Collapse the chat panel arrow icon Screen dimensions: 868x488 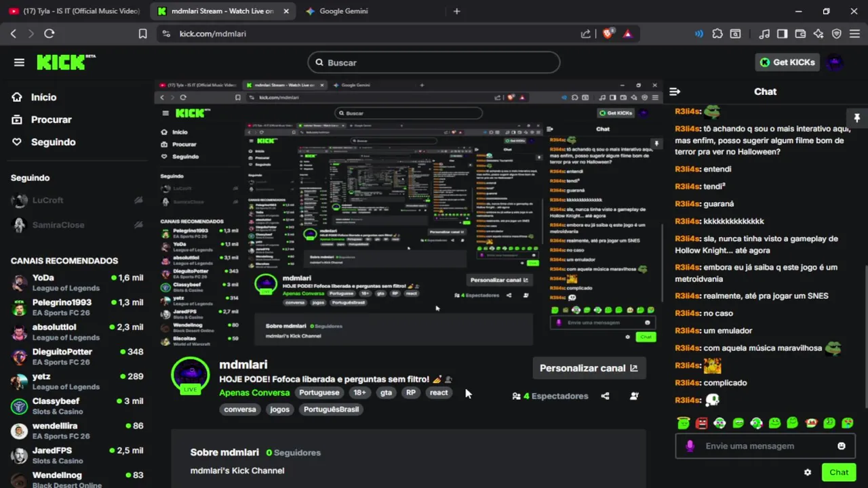pos(675,91)
